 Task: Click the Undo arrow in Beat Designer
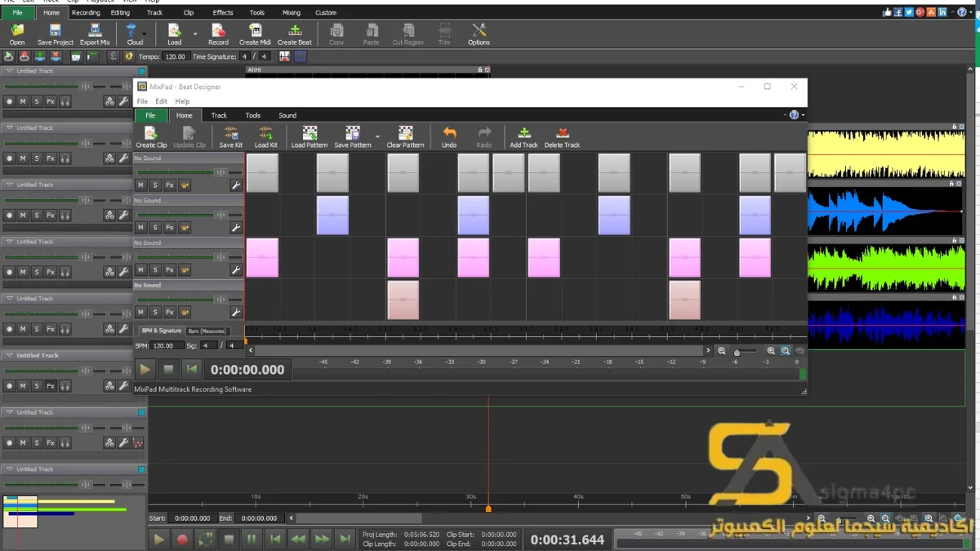click(x=449, y=137)
